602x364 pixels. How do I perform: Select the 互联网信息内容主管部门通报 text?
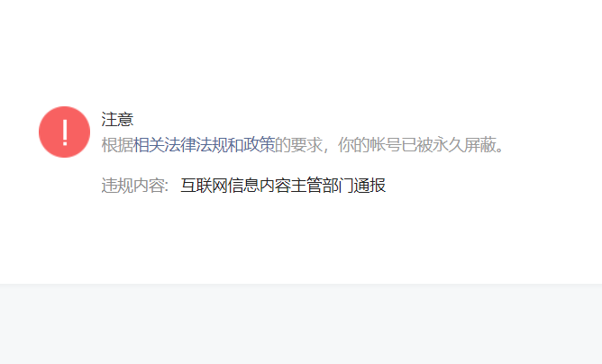[x=283, y=186]
